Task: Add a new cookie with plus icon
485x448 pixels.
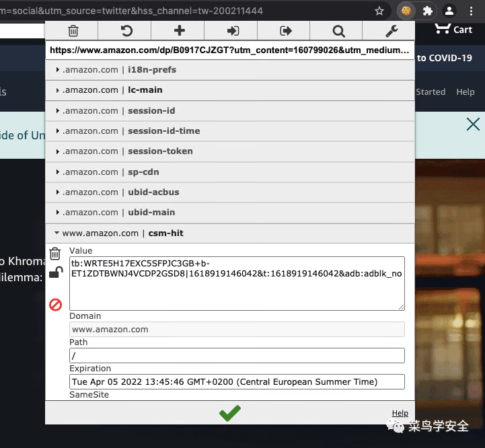Action: coord(180,30)
